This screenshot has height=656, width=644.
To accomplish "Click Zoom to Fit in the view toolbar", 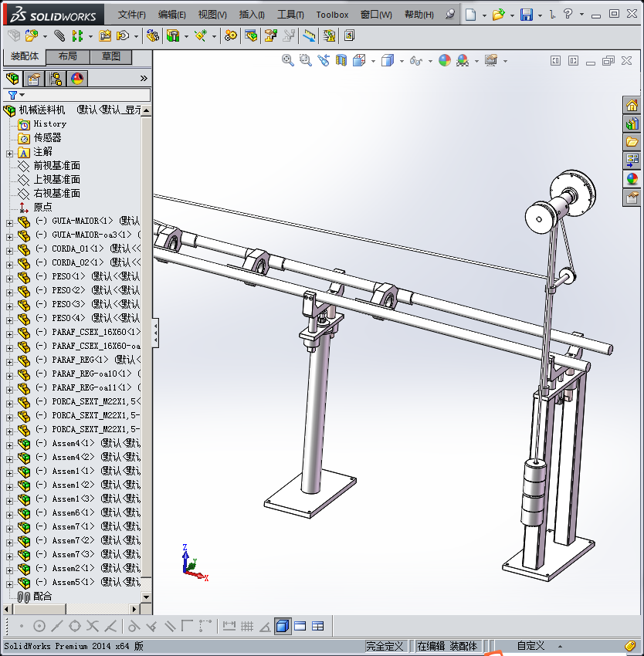I will [x=288, y=60].
